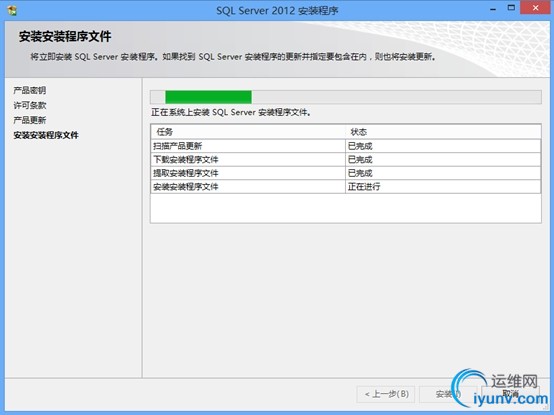554x415 pixels.
Task: Minimize the SQL Server 2012 setup window
Action: [493, 9]
